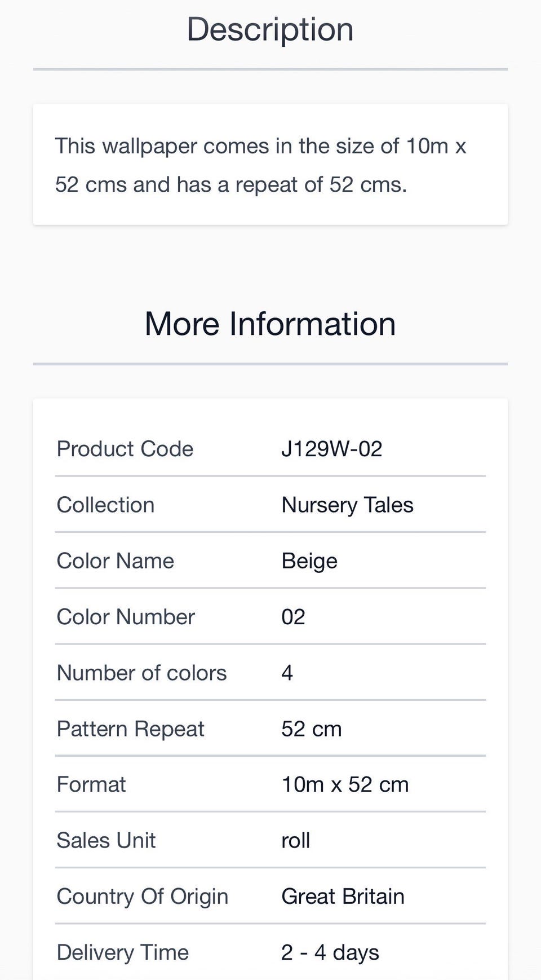Select the Beige color name value
Image resolution: width=541 pixels, height=980 pixels.
(309, 560)
